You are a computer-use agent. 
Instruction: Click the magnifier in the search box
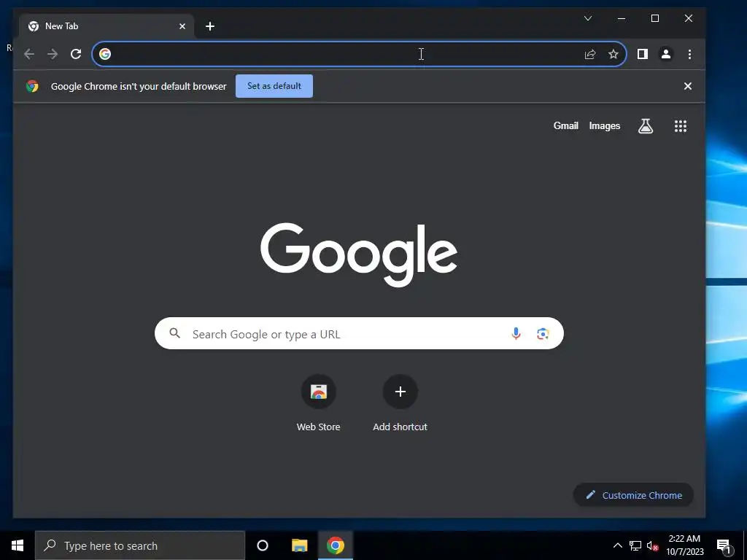(175, 333)
